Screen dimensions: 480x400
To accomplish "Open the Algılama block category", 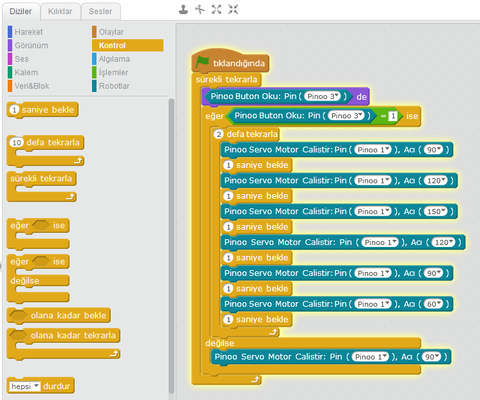I will [x=114, y=59].
